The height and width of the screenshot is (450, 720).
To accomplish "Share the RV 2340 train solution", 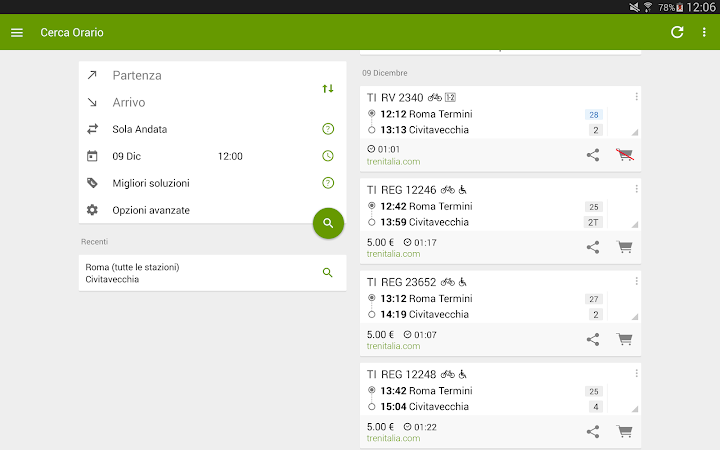I will [593, 155].
